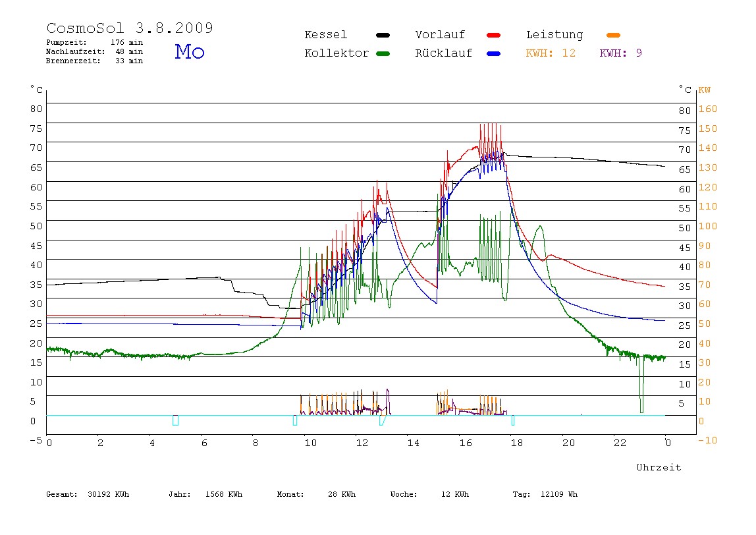Click the purple KWH: 9 reading
This screenshot has width=756, height=535.
[620, 53]
